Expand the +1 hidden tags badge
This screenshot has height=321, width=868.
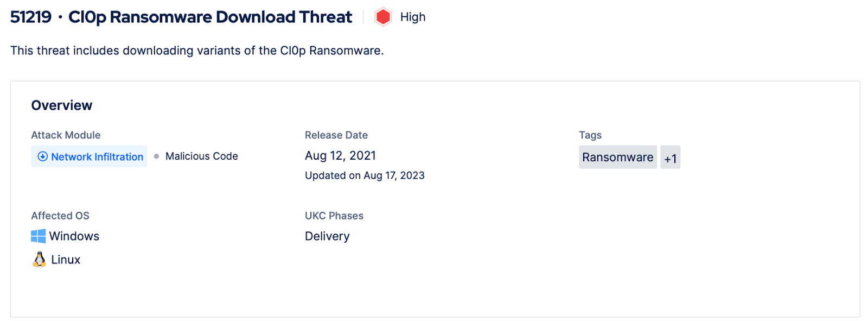[670, 158]
